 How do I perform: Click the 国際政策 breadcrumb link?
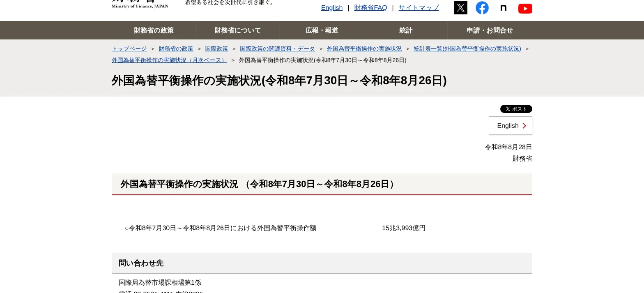216,48
